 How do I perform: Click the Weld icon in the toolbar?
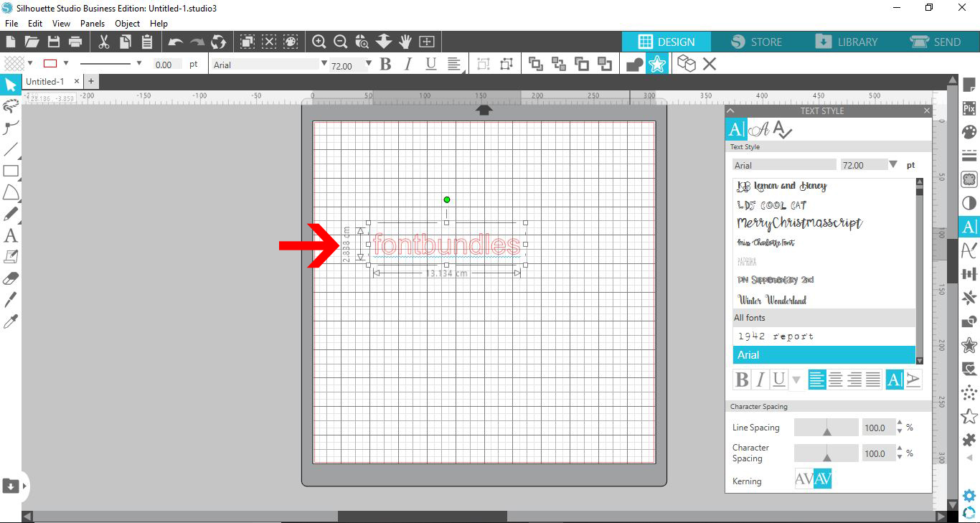(635, 65)
